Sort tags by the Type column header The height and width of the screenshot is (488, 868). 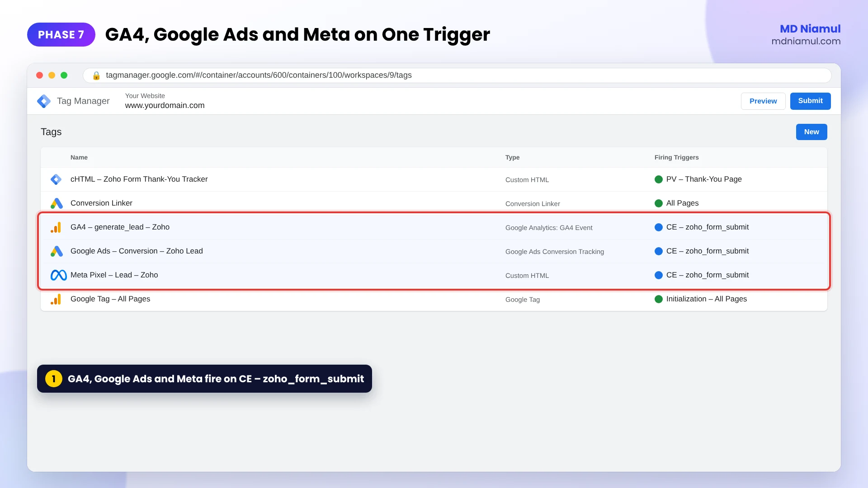512,158
